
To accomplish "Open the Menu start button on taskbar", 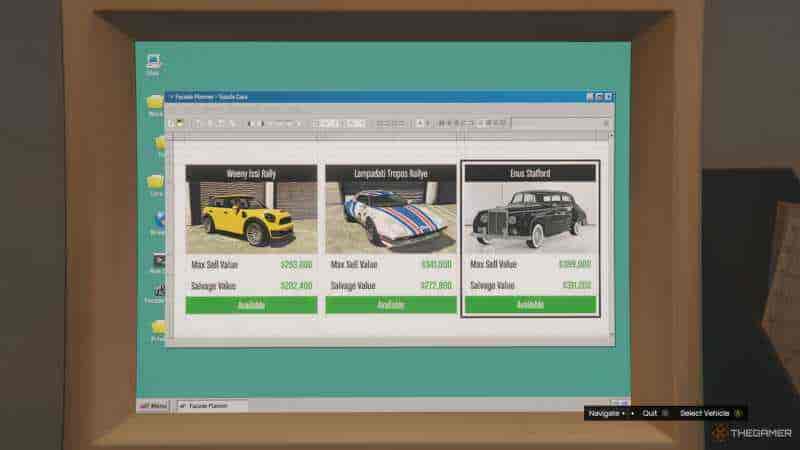I will coord(154,406).
